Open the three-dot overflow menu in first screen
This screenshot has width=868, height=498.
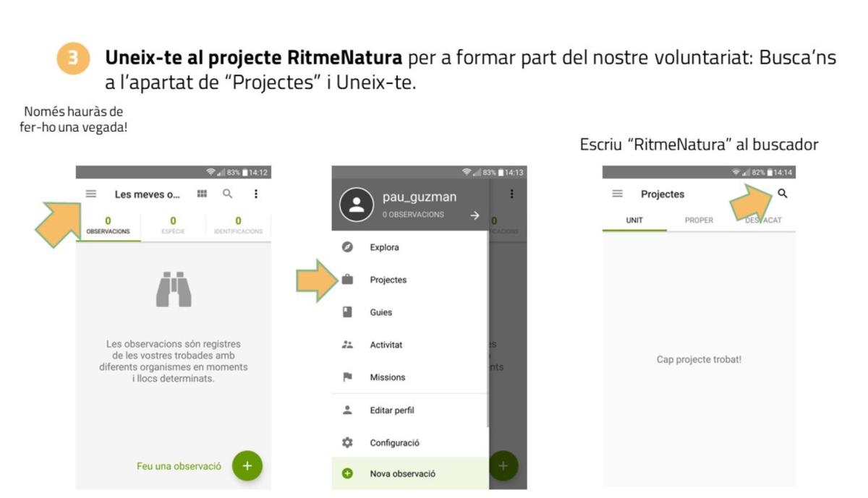(x=255, y=194)
